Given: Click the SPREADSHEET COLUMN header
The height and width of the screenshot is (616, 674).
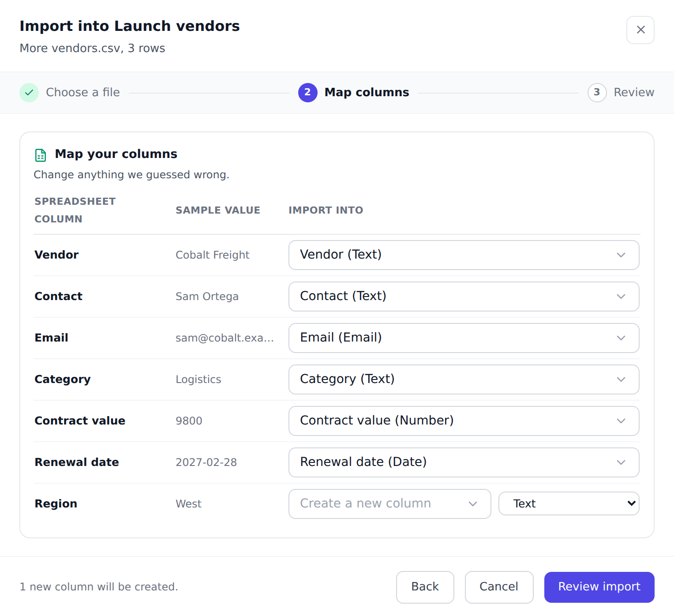Looking at the screenshot, I should [75, 210].
